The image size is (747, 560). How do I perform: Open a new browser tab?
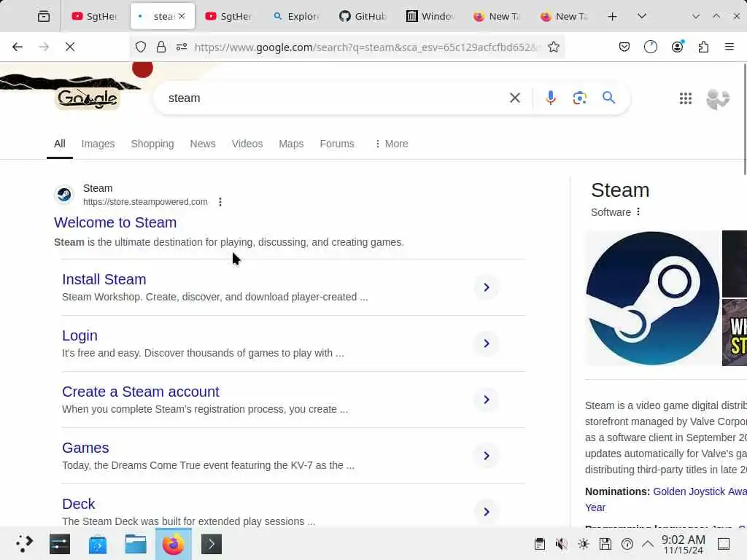pyautogui.click(x=612, y=16)
